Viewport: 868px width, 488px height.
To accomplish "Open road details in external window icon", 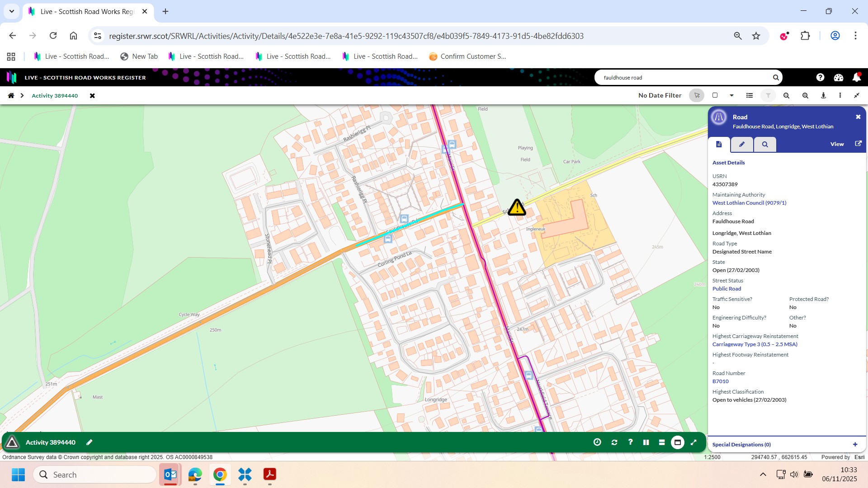I will click(x=858, y=144).
